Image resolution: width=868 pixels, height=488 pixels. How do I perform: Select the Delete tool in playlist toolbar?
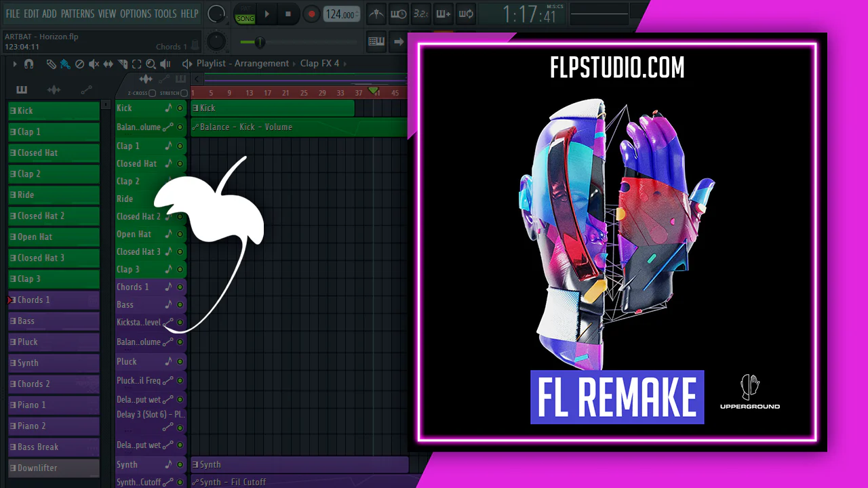coord(79,64)
